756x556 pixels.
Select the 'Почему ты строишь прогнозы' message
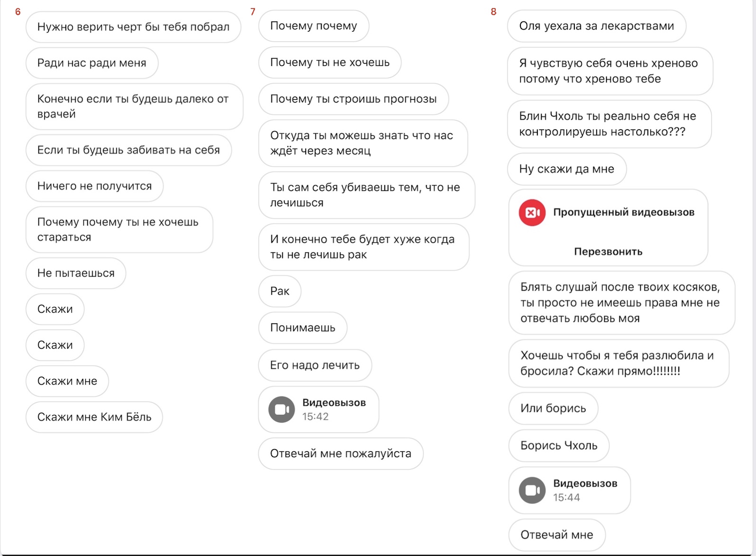(x=353, y=99)
